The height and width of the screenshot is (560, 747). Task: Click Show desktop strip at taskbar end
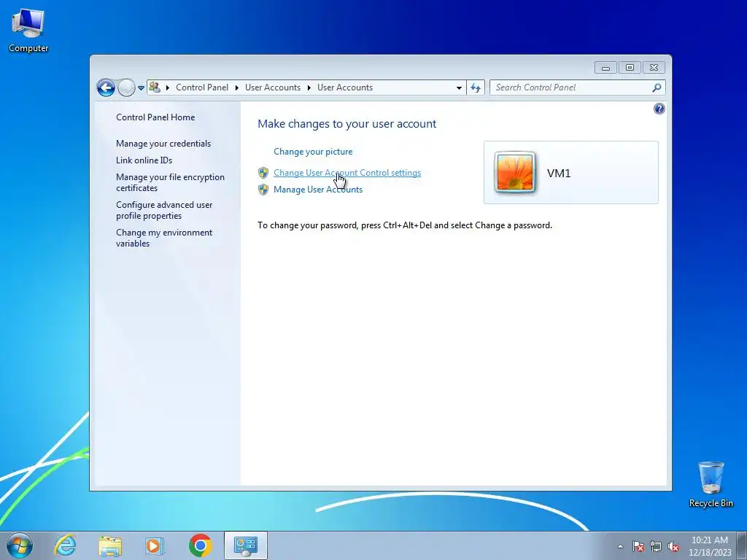742,545
